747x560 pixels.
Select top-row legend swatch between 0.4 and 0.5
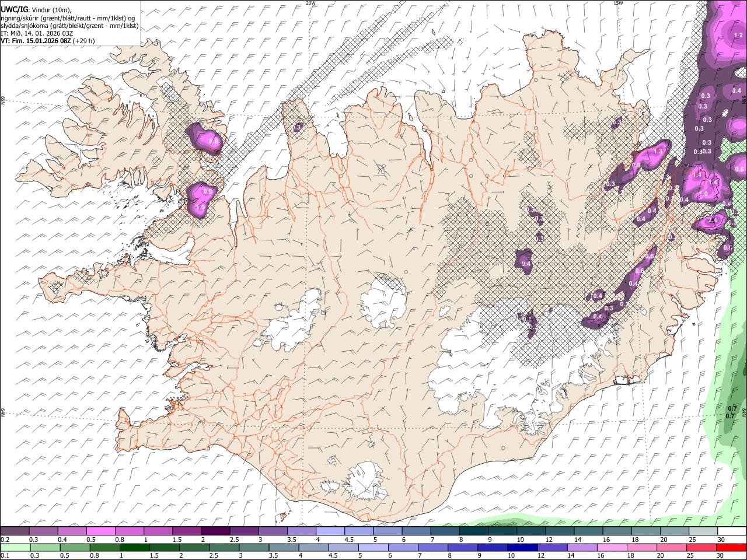point(72,531)
